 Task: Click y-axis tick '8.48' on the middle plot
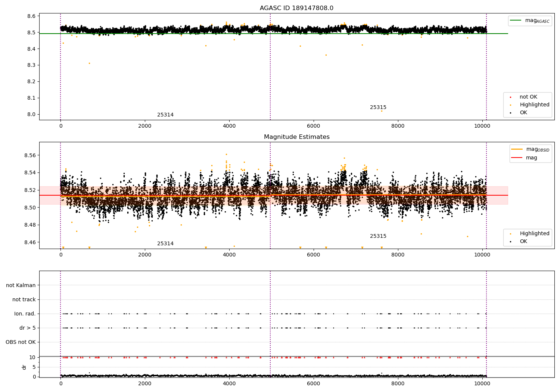tap(30, 225)
